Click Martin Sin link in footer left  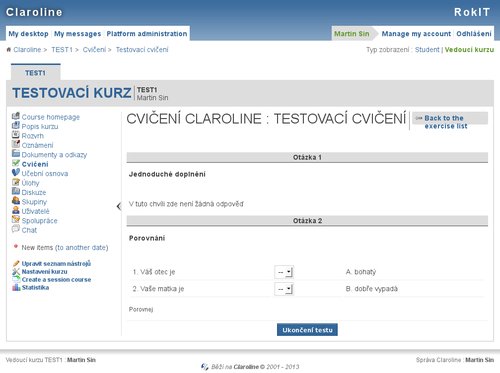click(x=81, y=360)
